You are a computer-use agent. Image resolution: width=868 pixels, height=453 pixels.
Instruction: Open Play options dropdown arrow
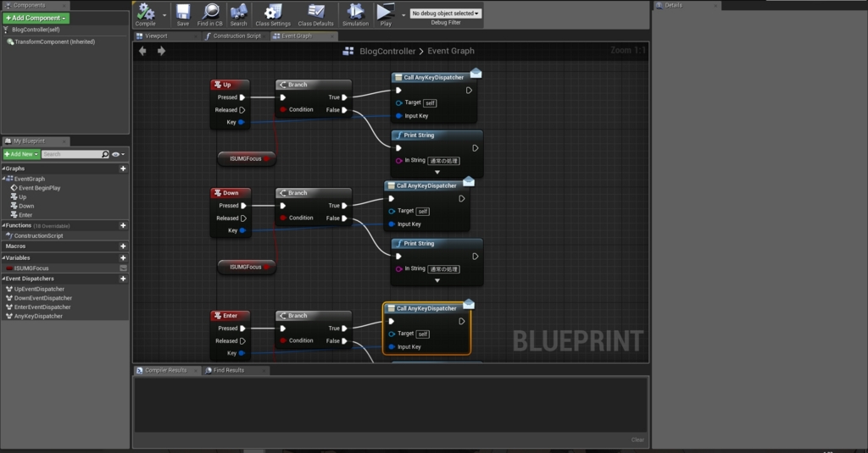click(403, 15)
